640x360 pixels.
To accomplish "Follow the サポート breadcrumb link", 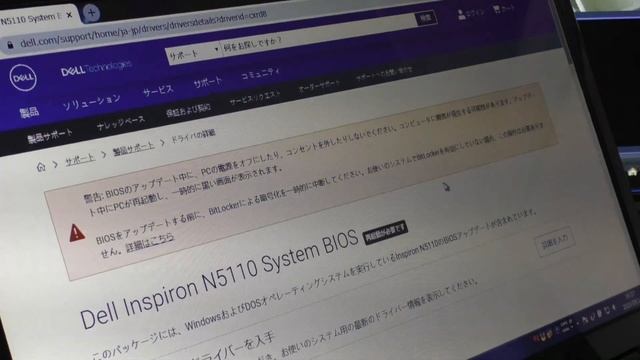I will [x=80, y=160].
